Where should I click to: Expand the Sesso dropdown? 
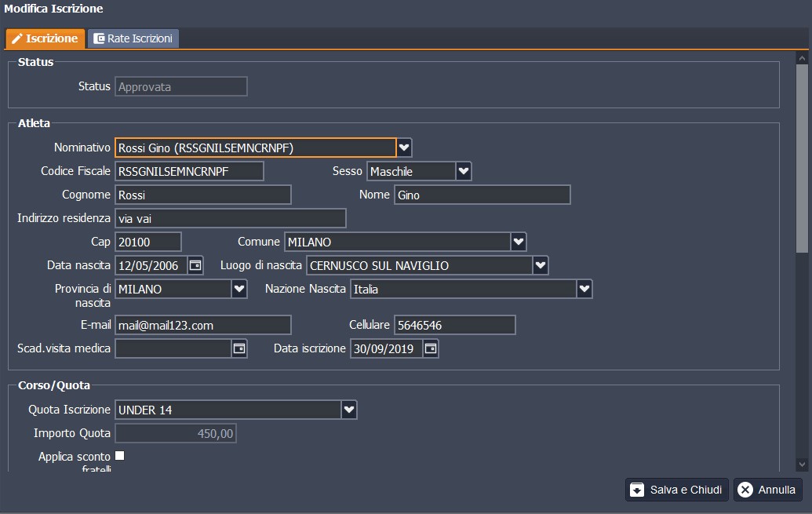(x=464, y=171)
